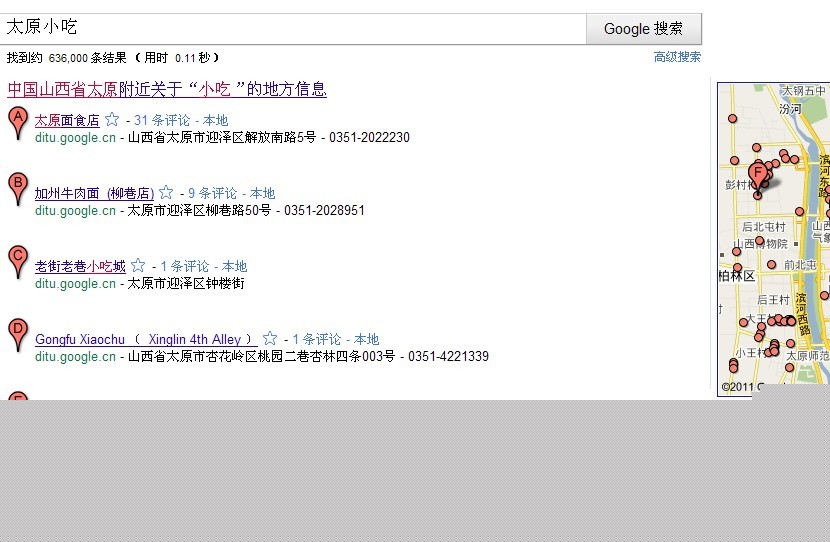Viewport: 830px width, 542px height.
Task: Click the phone number 0351-2028951
Action: 324,211
